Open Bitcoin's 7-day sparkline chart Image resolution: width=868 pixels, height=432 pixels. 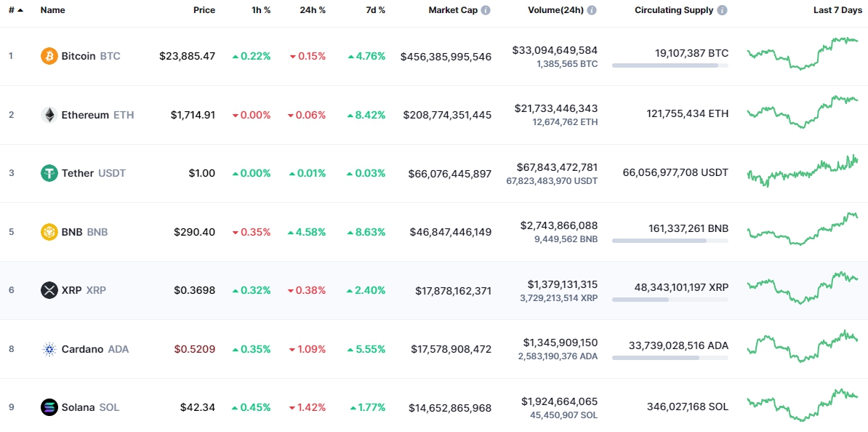802,53
